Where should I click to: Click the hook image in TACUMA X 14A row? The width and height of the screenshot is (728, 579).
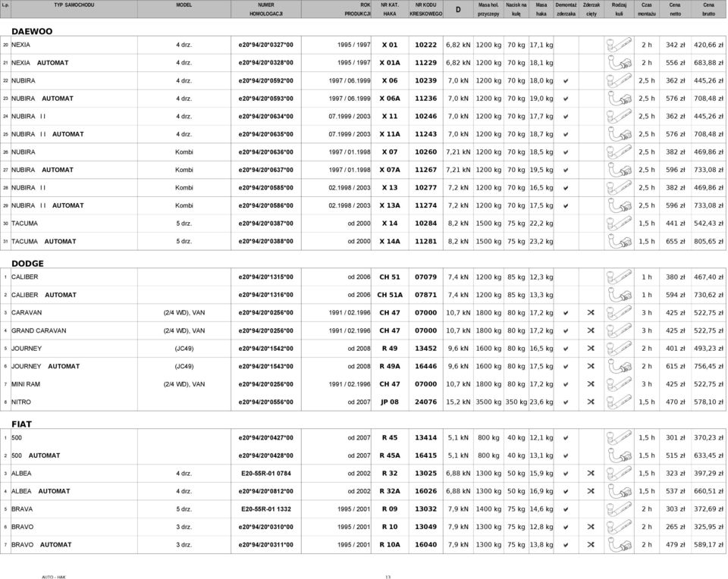(619, 241)
